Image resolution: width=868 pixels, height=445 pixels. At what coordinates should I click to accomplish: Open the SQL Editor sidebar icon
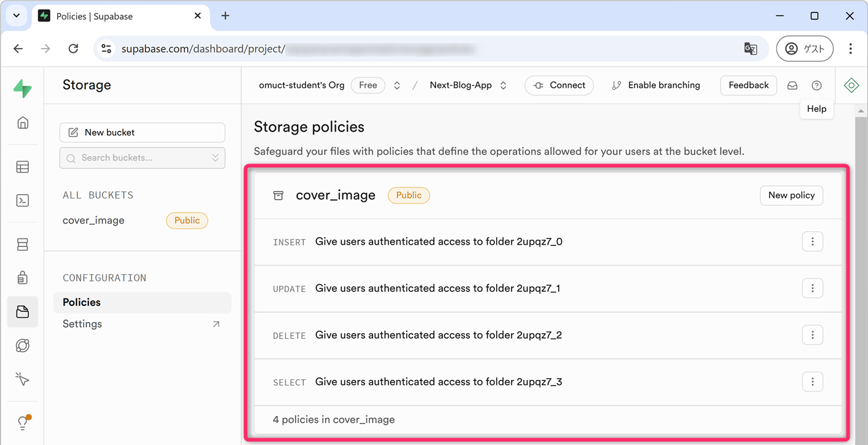[x=23, y=200]
